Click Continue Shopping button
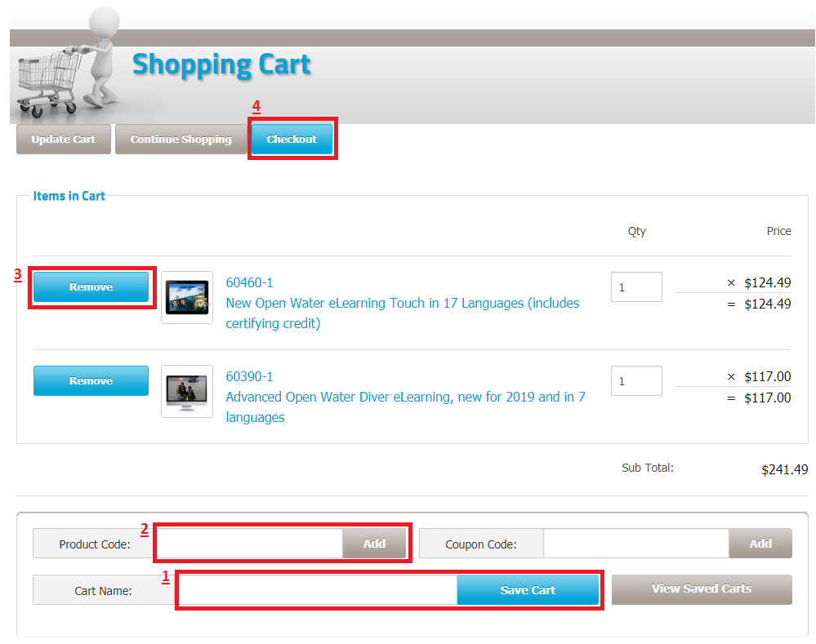The height and width of the screenshot is (644, 816). click(181, 140)
